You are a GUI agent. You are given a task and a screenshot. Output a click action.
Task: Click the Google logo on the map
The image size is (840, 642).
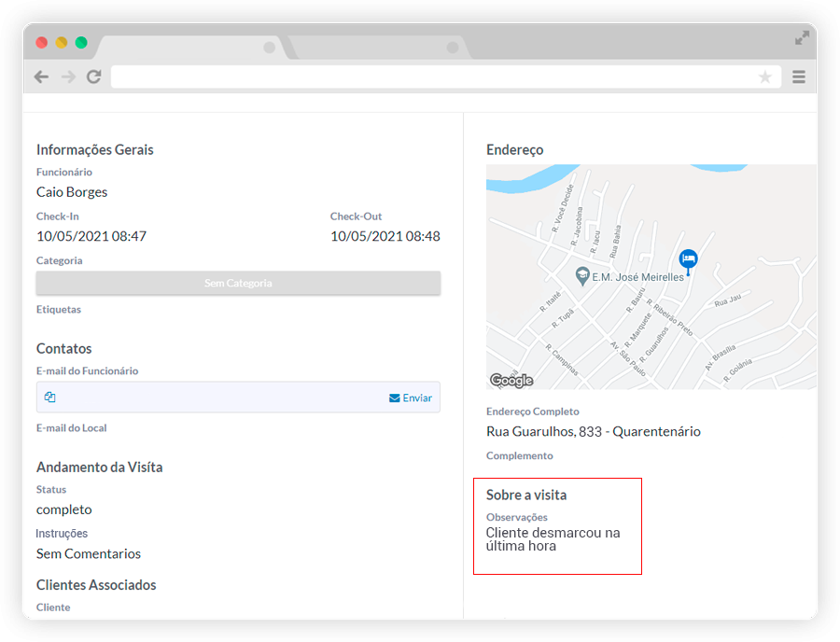(x=511, y=380)
